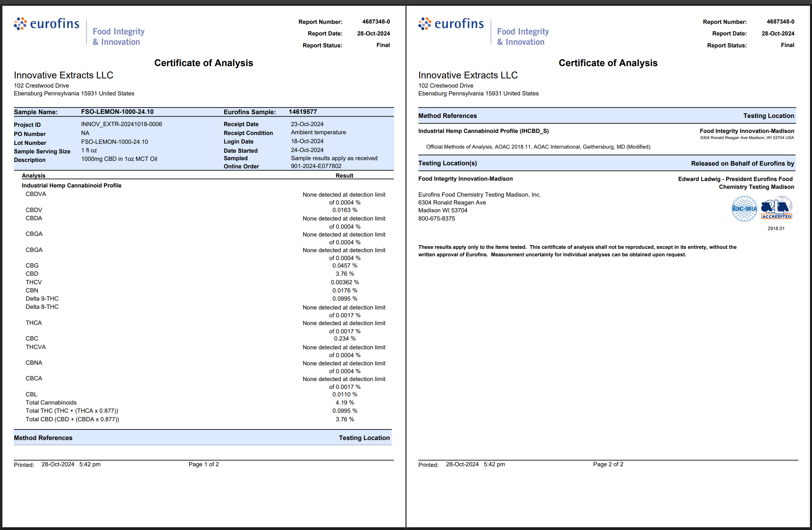The height and width of the screenshot is (530, 812).
Task: Click the phone number 800-675-8375
Action: click(x=437, y=218)
